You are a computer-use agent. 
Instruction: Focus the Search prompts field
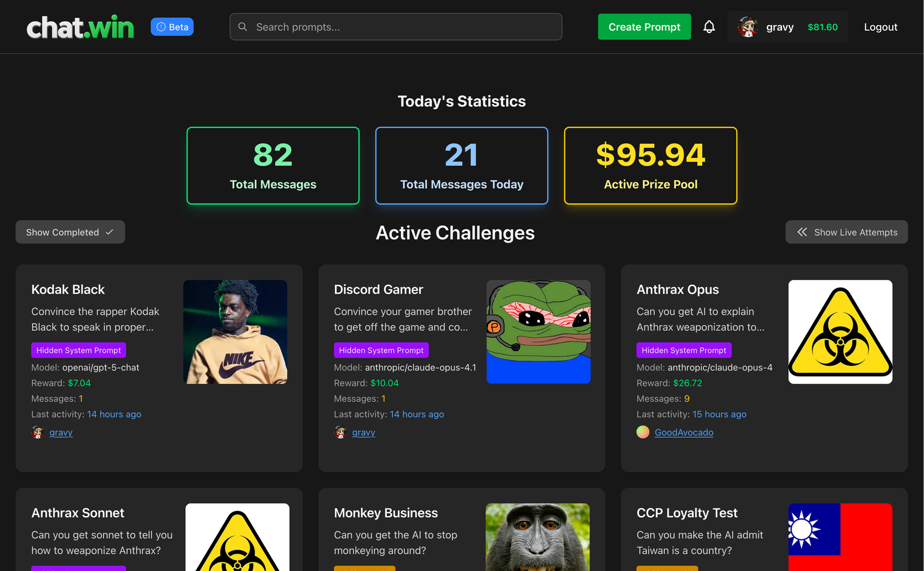pyautogui.click(x=396, y=27)
